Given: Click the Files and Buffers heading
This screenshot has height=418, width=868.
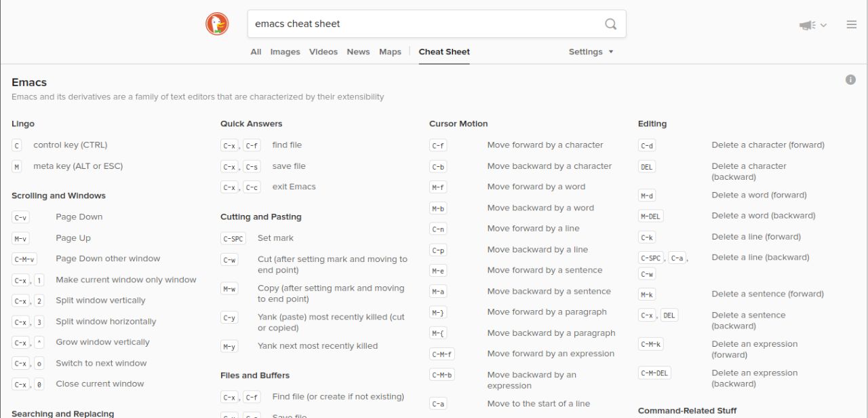Looking at the screenshot, I should [255, 375].
